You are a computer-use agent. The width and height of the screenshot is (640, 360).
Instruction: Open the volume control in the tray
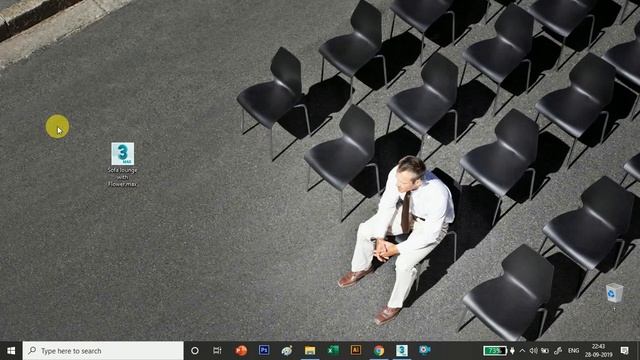(533, 351)
